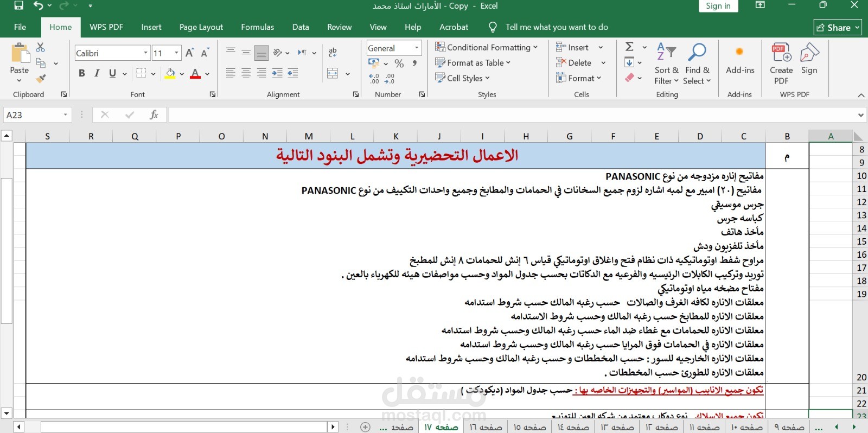Apply the yellow fill color bucket
The height and width of the screenshot is (433, 868).
click(170, 73)
